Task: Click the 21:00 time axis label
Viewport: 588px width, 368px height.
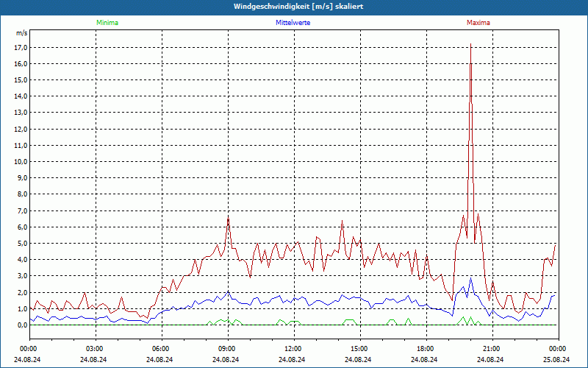Action: pyautogui.click(x=491, y=349)
